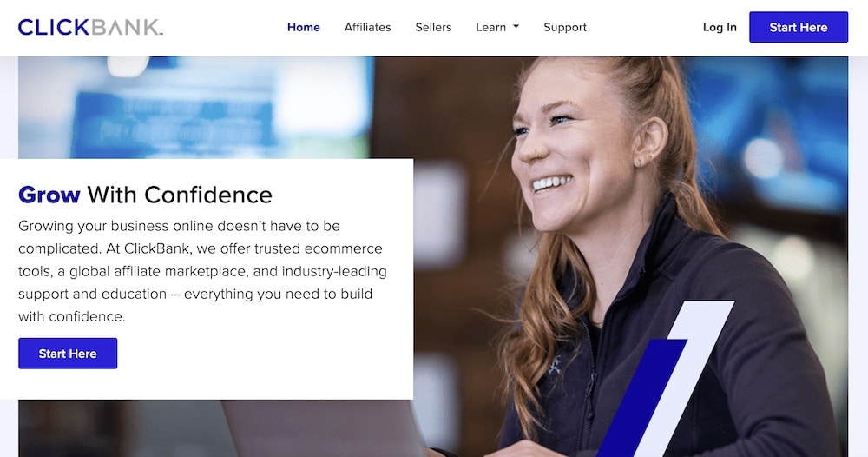The image size is (868, 457).
Task: Click the caret arrow beside Learn
Action: 516,27
